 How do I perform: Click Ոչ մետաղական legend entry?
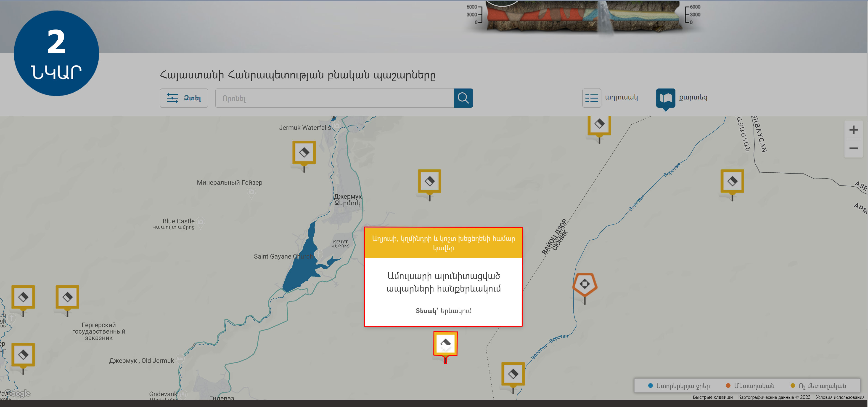point(818,386)
